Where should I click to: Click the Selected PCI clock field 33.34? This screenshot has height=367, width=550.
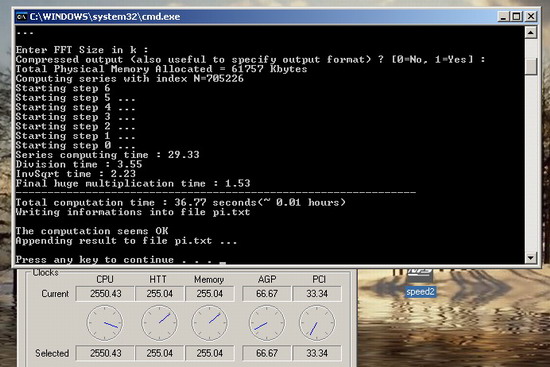pos(317,353)
